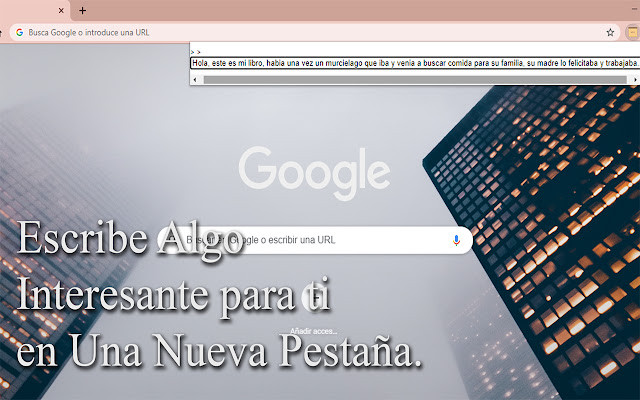
Task: Click the Google search box on page
Action: coord(315,240)
